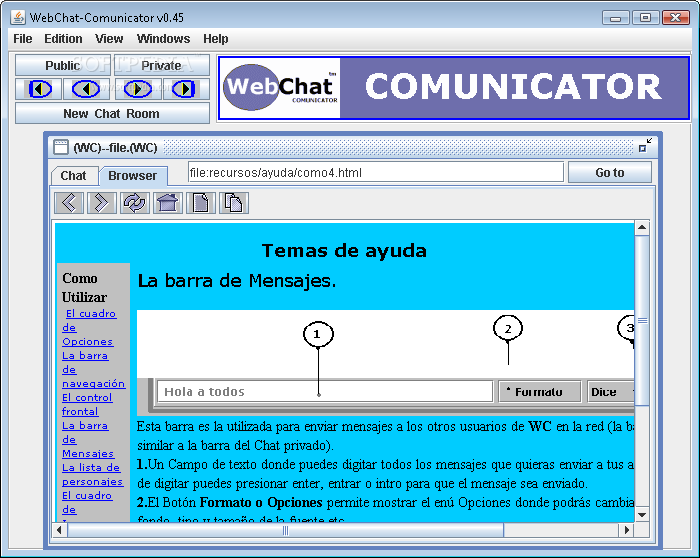The image size is (700, 558).
Task: Click the copy documents icon
Action: coord(233,203)
